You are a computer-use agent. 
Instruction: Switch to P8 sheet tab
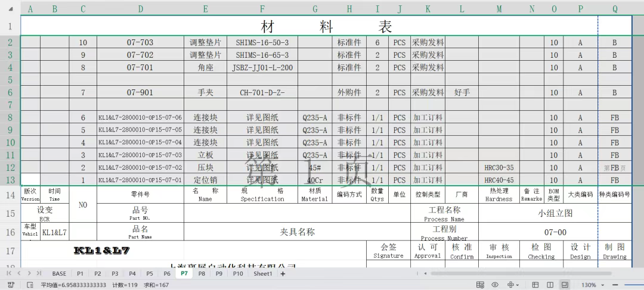202,273
